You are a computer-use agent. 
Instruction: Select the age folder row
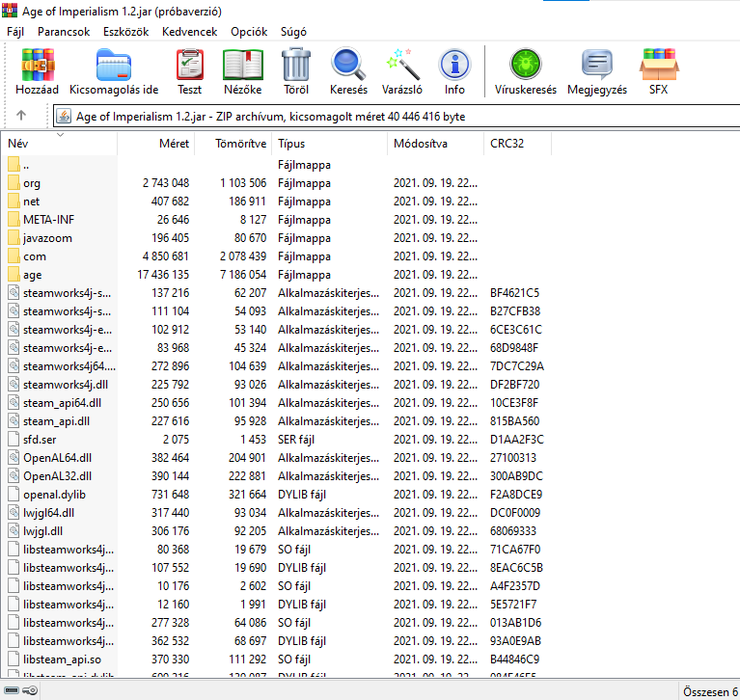click(x=276, y=275)
